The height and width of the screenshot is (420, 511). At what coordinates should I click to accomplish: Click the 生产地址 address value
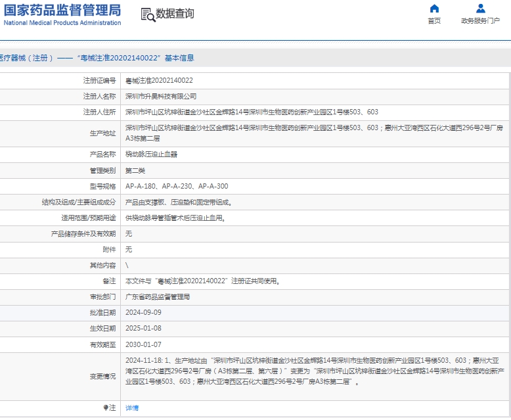click(x=314, y=133)
